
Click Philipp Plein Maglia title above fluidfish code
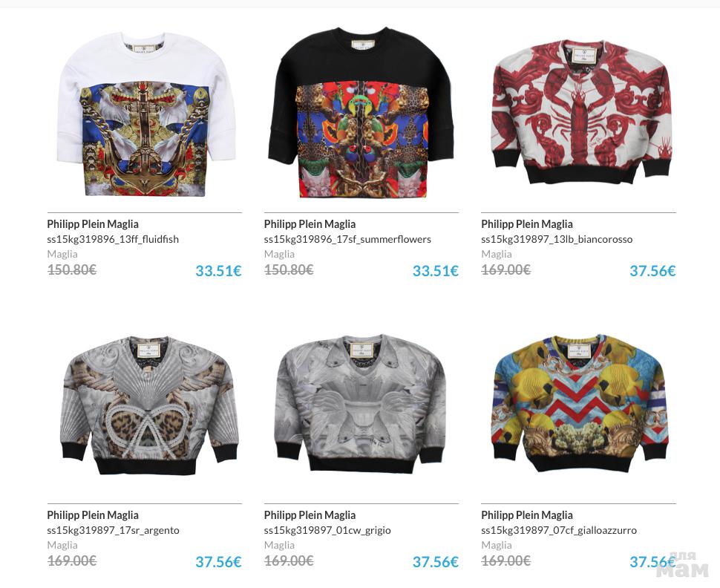point(93,224)
